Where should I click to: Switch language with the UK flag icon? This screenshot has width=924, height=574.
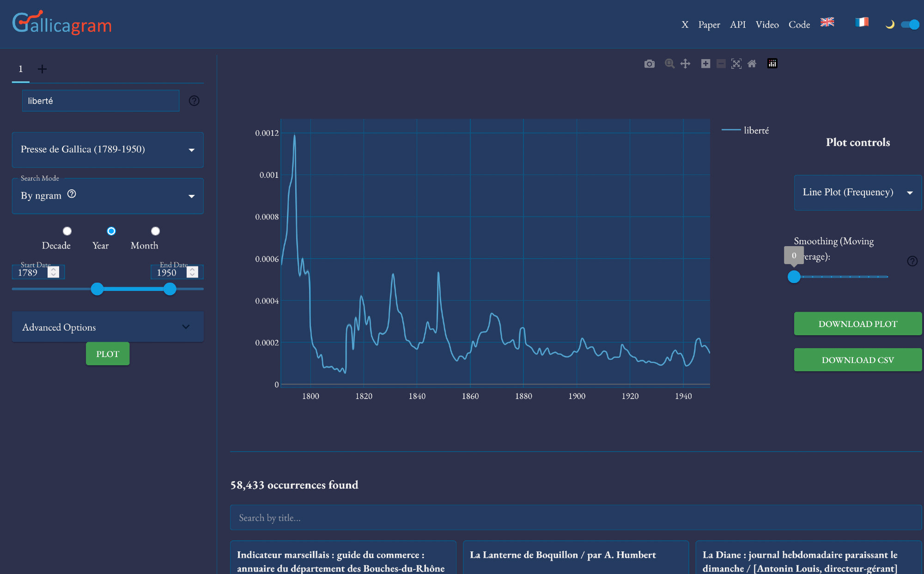[x=827, y=22]
